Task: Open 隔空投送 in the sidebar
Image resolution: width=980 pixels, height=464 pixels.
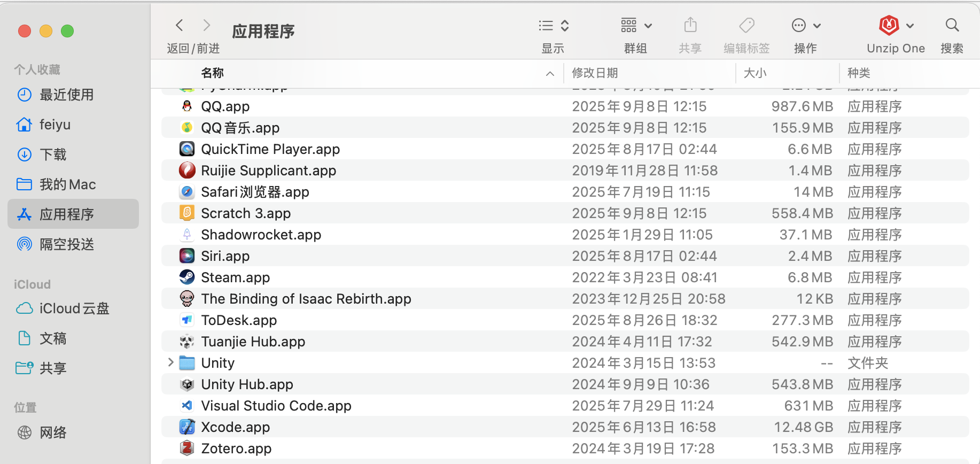Action: (73, 244)
